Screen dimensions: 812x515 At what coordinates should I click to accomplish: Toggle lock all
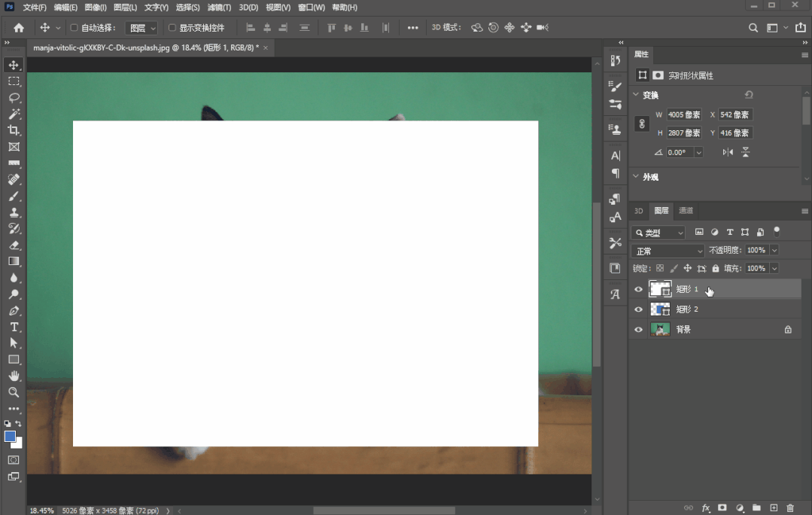pos(715,268)
